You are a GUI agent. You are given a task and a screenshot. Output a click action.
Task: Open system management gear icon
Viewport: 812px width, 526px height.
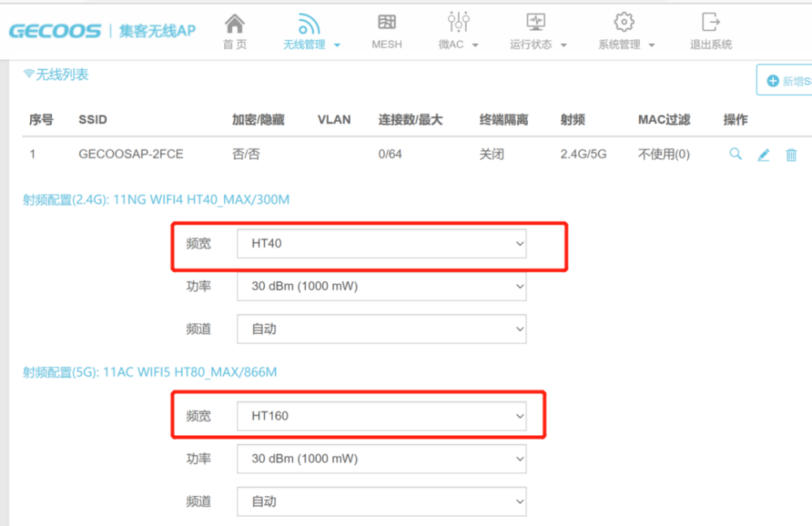click(x=624, y=23)
